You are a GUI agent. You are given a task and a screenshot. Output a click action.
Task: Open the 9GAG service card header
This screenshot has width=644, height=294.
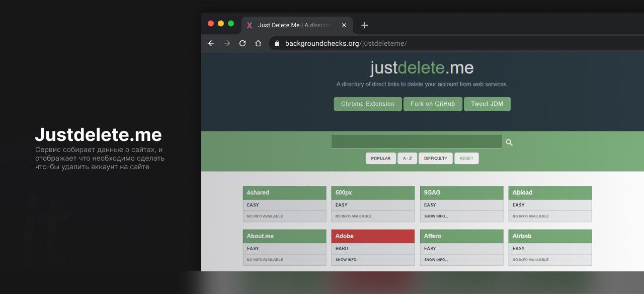point(461,193)
